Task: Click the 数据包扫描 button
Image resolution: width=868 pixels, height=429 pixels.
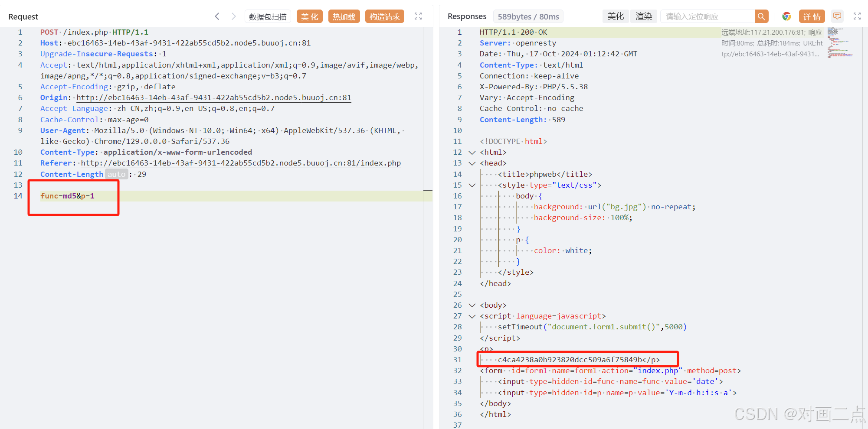Action: coord(268,16)
